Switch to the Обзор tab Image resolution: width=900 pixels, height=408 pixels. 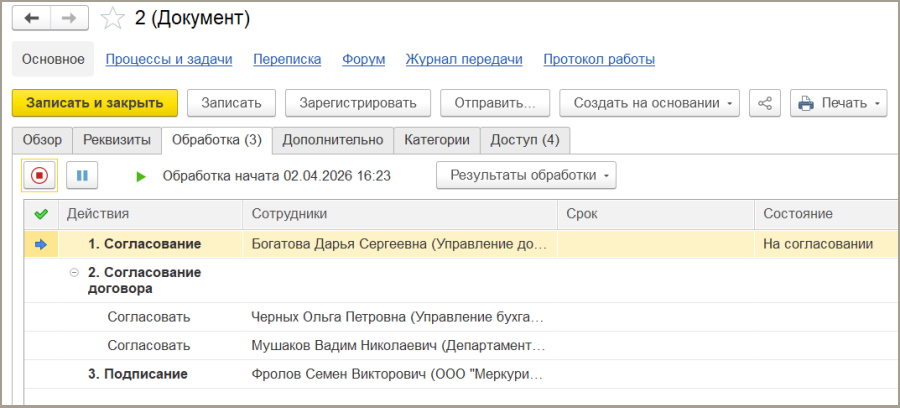[42, 140]
